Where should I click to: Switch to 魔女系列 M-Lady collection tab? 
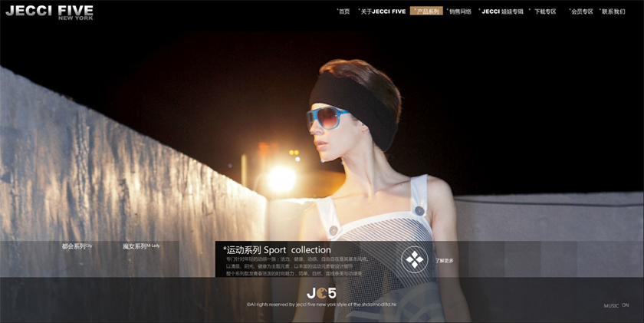pos(140,246)
